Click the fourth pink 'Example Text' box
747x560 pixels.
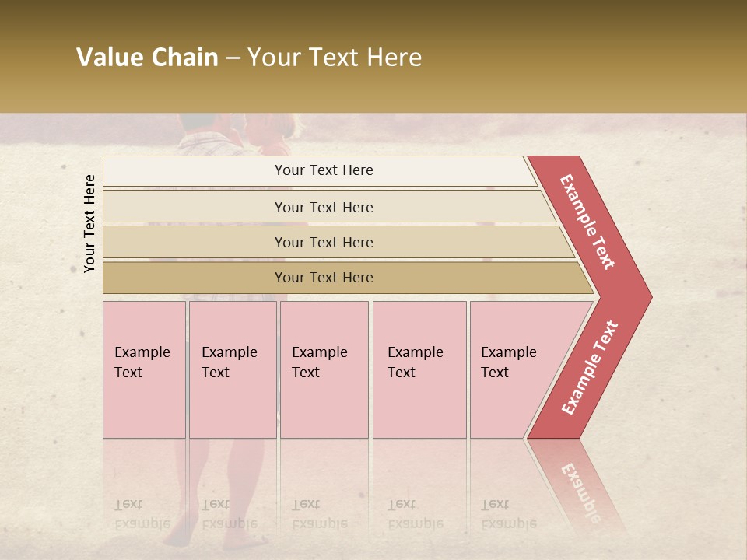[x=419, y=369]
